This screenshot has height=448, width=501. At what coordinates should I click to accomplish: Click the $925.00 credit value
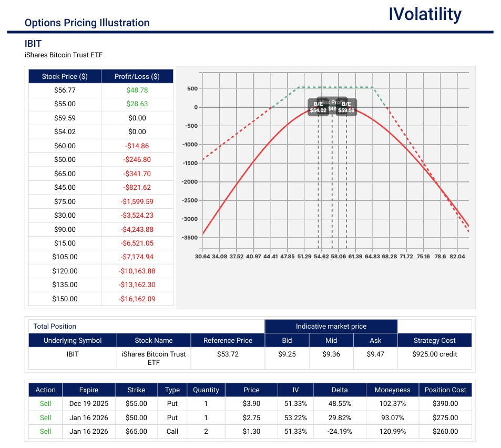[x=435, y=354]
